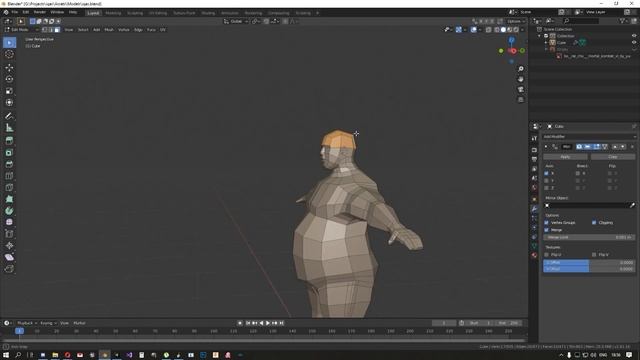Image resolution: width=640 pixels, height=360 pixels.
Task: Select the Rip Region tool
Action: pos(9,269)
